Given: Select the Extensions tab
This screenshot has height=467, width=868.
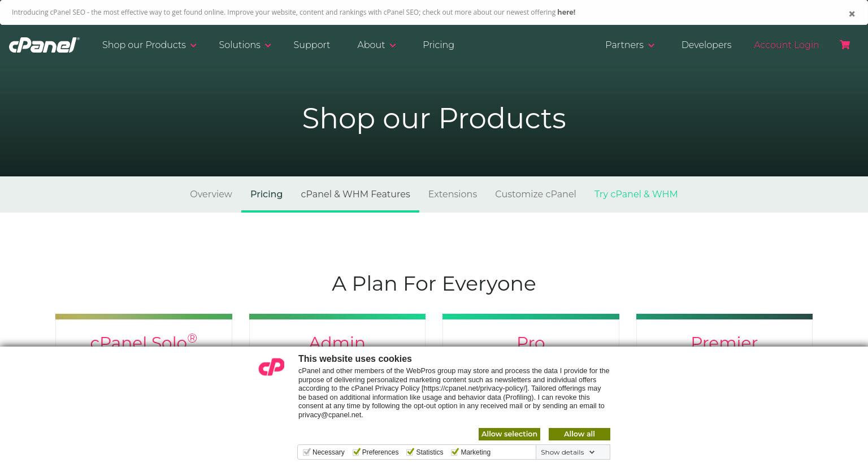Looking at the screenshot, I should point(453,194).
